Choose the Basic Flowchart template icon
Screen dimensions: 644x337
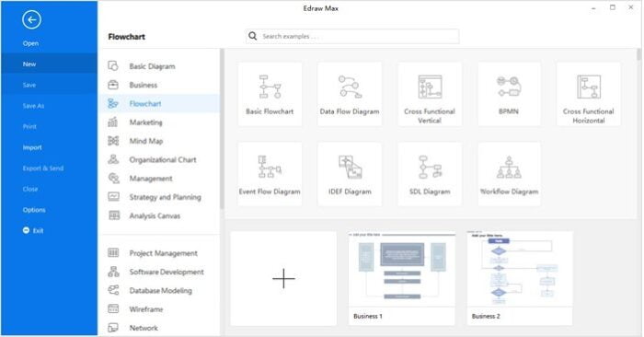pos(270,87)
